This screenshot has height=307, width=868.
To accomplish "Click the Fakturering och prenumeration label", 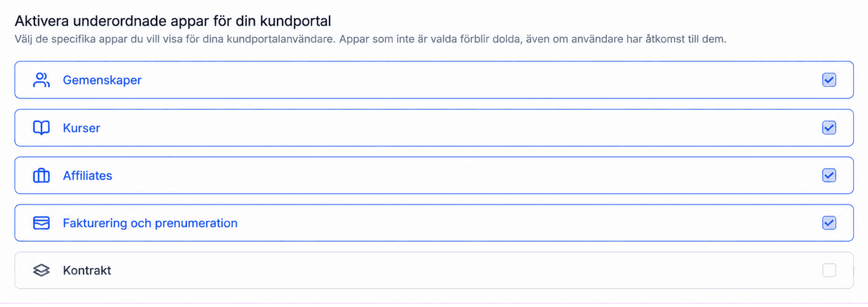I will point(150,224).
